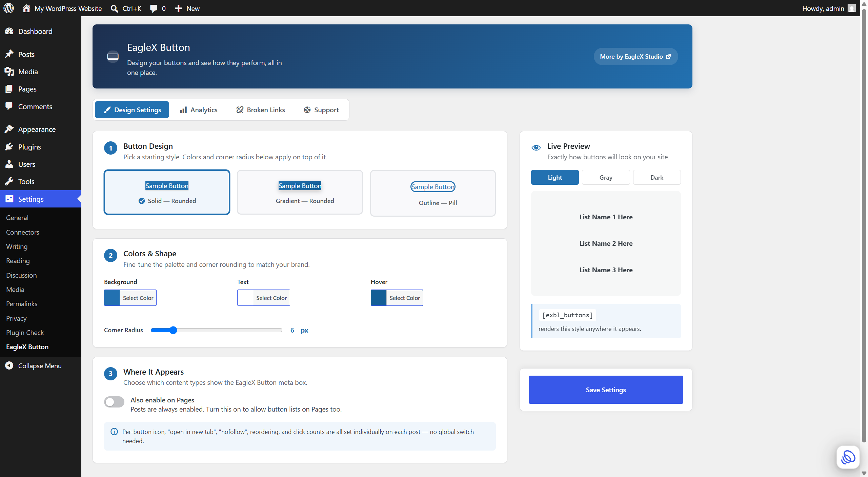Click the Save Settings button
Image resolution: width=868 pixels, height=477 pixels.
[606, 390]
